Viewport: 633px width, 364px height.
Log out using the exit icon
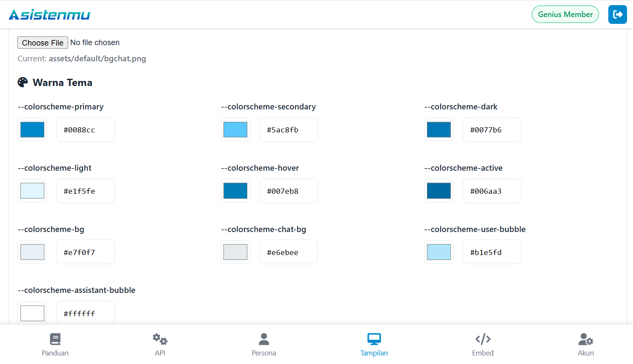click(617, 14)
